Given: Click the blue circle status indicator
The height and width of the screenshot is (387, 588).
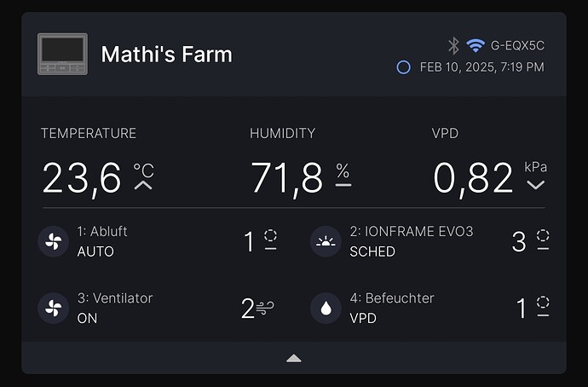Looking at the screenshot, I should pos(403,67).
